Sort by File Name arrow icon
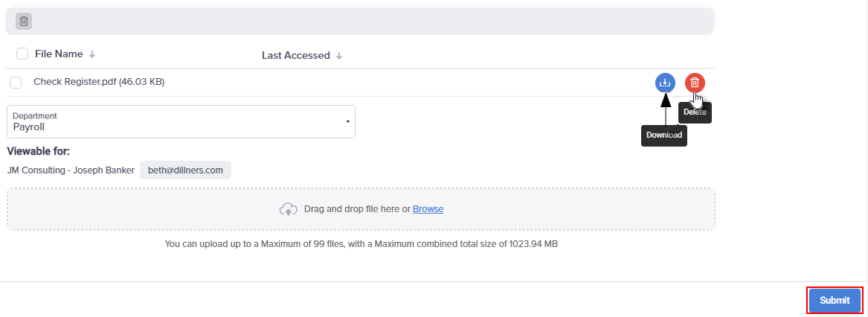This screenshot has height=317, width=868. pos(92,54)
